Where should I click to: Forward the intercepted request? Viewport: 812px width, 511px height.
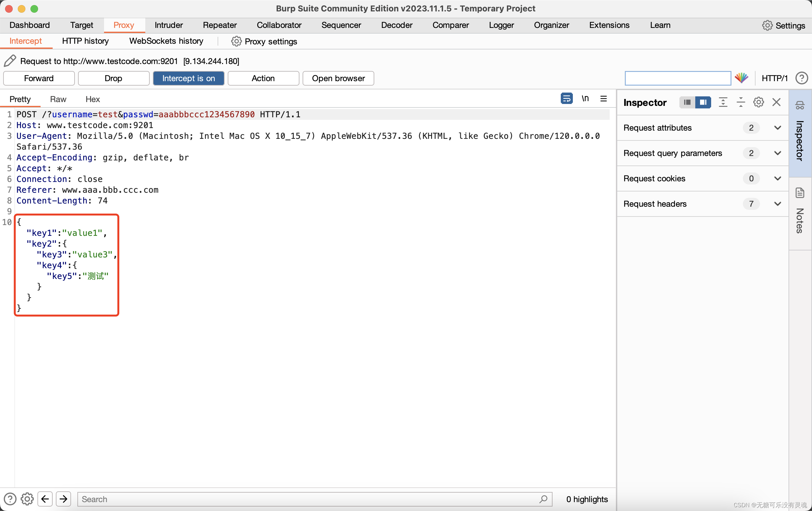click(x=39, y=78)
